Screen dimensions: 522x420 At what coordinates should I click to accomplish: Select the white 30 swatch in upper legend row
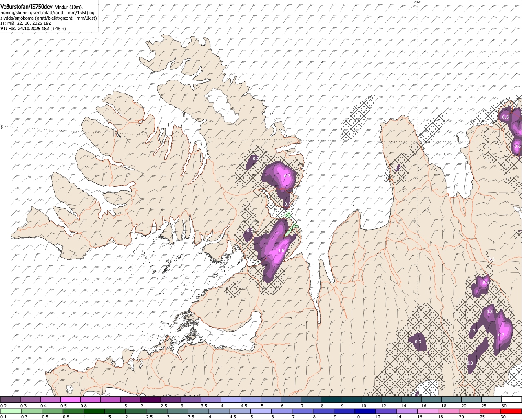511,400
